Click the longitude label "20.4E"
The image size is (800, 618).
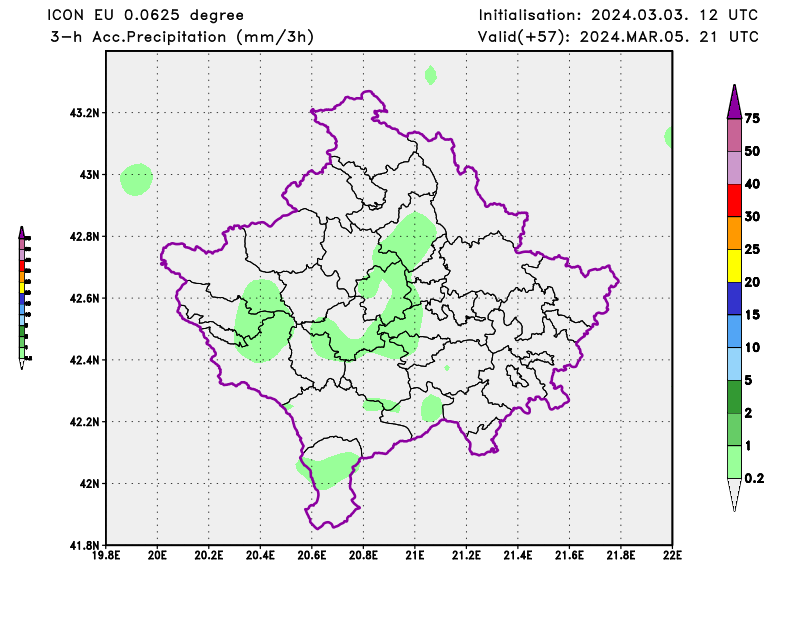260,555
